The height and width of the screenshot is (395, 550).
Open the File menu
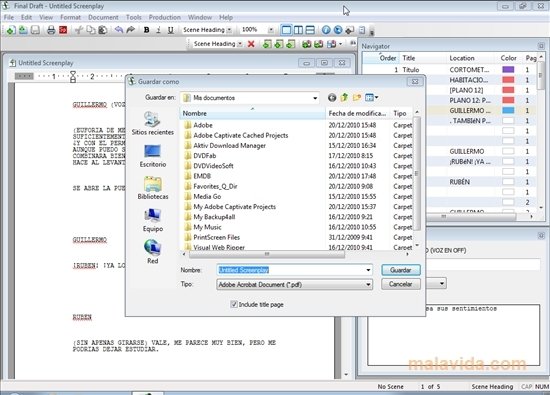[9, 17]
